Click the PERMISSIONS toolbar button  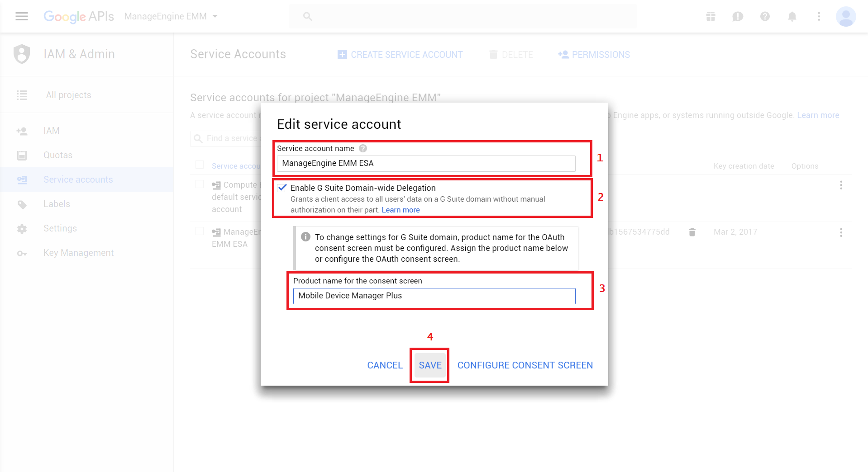(x=594, y=55)
